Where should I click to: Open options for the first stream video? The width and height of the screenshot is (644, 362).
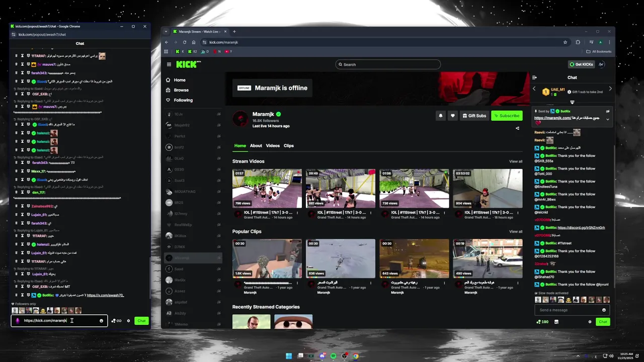point(297,212)
